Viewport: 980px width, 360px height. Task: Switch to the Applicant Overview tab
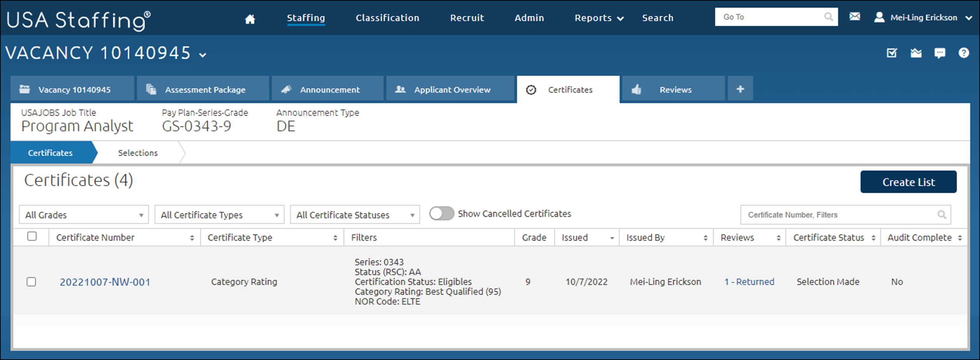click(450, 89)
